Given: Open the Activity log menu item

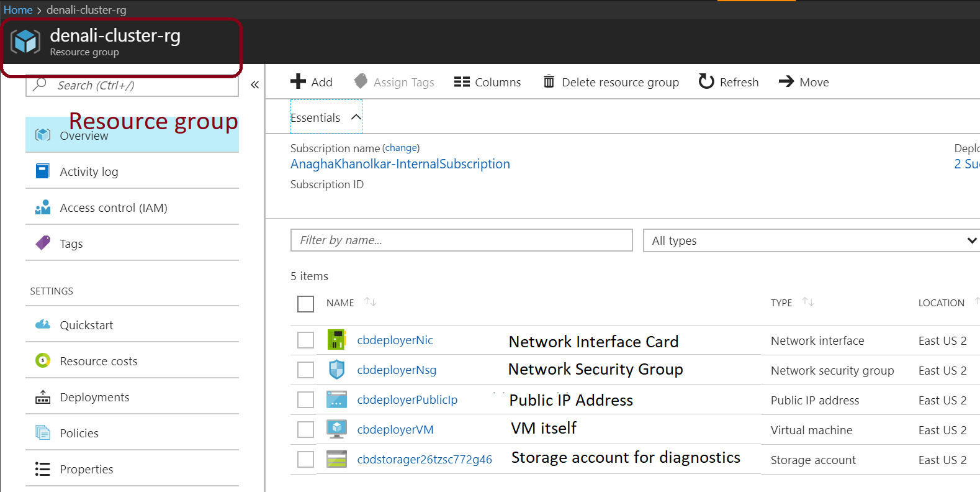Looking at the screenshot, I should tap(132, 171).
